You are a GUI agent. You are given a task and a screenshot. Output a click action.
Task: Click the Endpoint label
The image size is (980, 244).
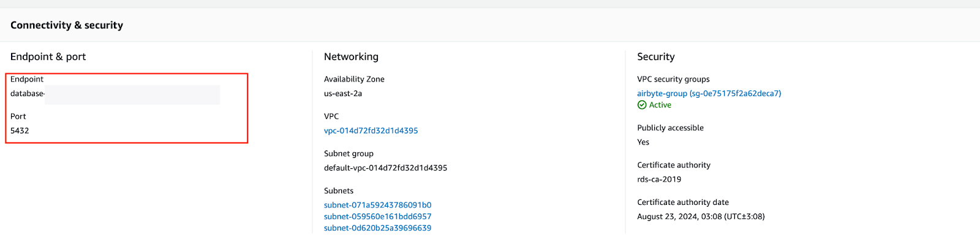coord(27,79)
